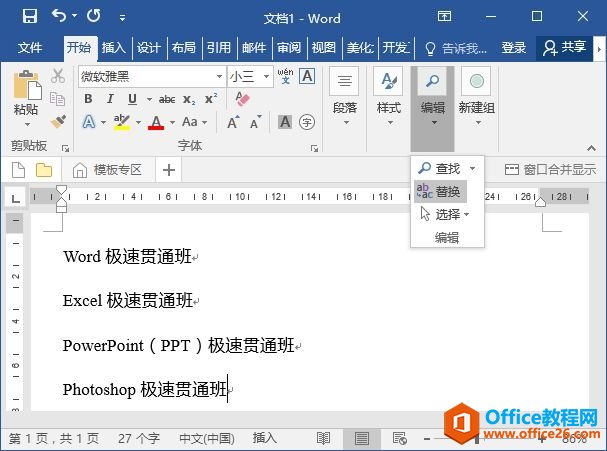This screenshot has width=607, height=451.
Task: Open the font color dropdown arrow
Action: tap(173, 123)
